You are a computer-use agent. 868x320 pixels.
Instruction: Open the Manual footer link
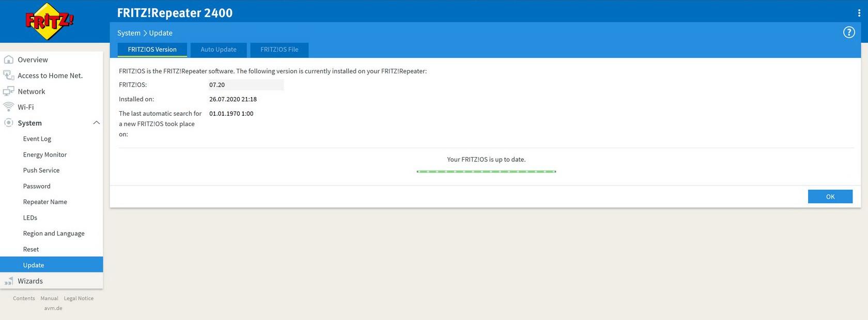[x=50, y=298]
